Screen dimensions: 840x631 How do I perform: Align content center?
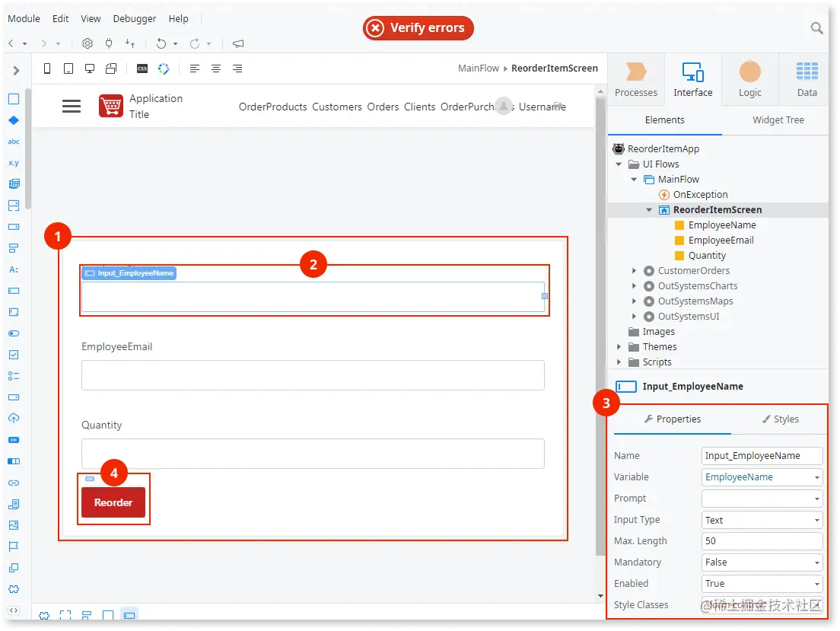pos(216,69)
